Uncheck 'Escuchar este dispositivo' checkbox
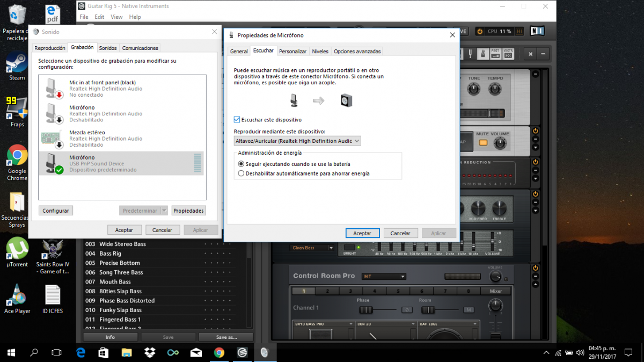 tap(237, 120)
